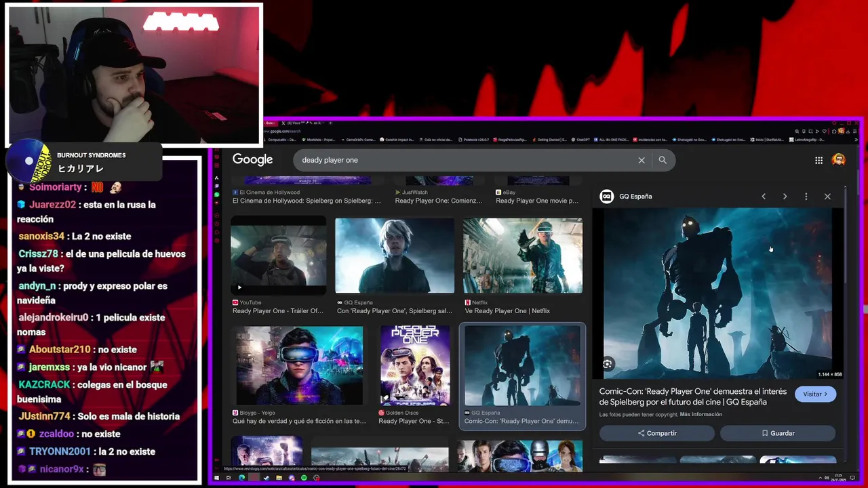Click chat username KAZCRACK

[x=44, y=385]
